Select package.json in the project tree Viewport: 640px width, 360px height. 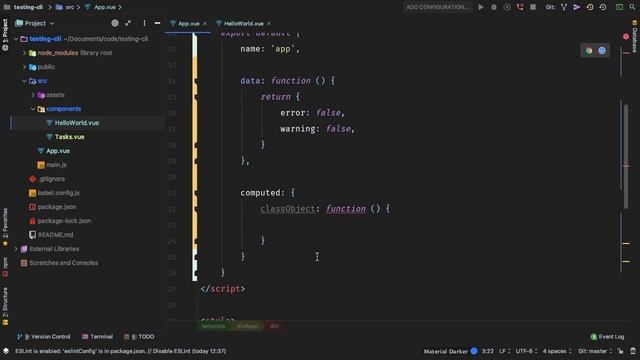pos(56,207)
